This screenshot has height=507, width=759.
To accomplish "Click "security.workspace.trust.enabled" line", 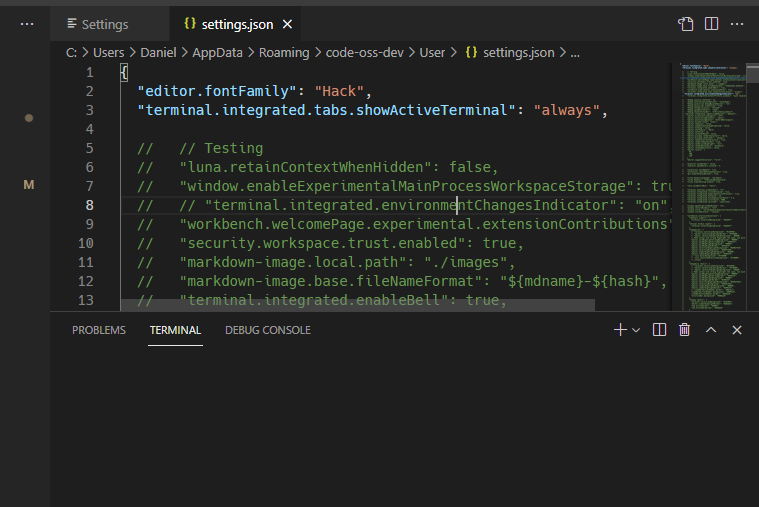I will point(330,243).
